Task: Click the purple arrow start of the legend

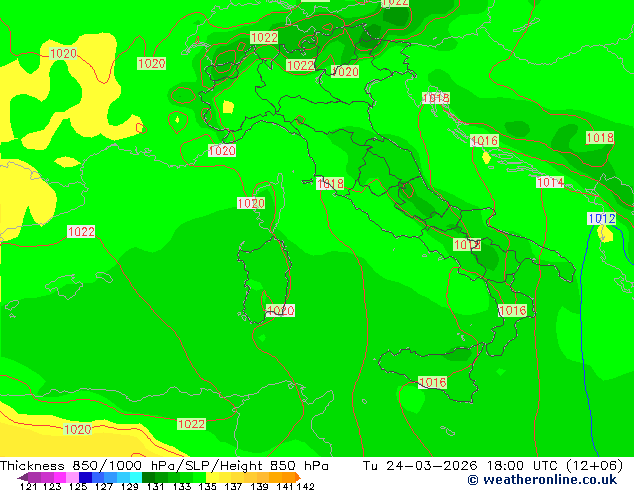Action: [23, 477]
